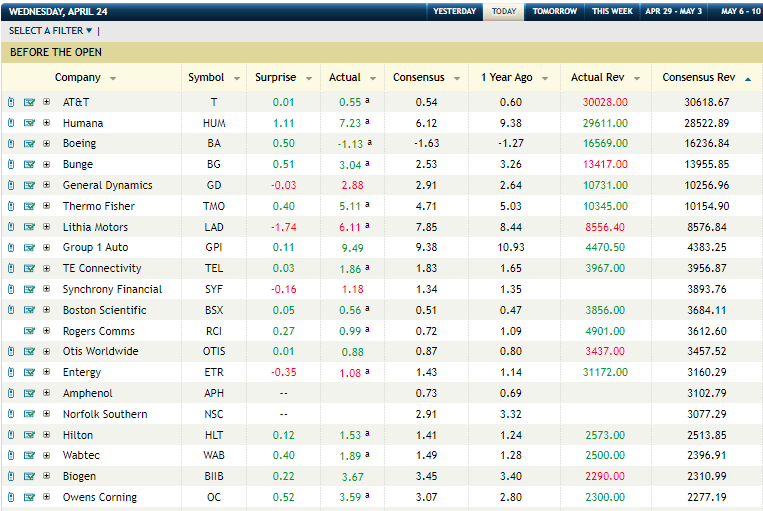Click the report checkmark icon for TE Connectivity
Image resolution: width=763 pixels, height=511 pixels.
(29, 269)
